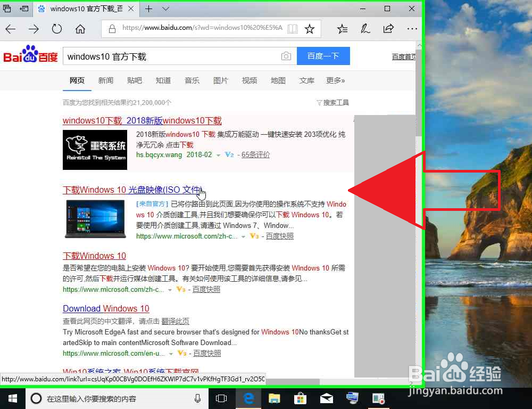Open the browser home page icon
The height and width of the screenshot is (409, 532).
pyautogui.click(x=80, y=29)
